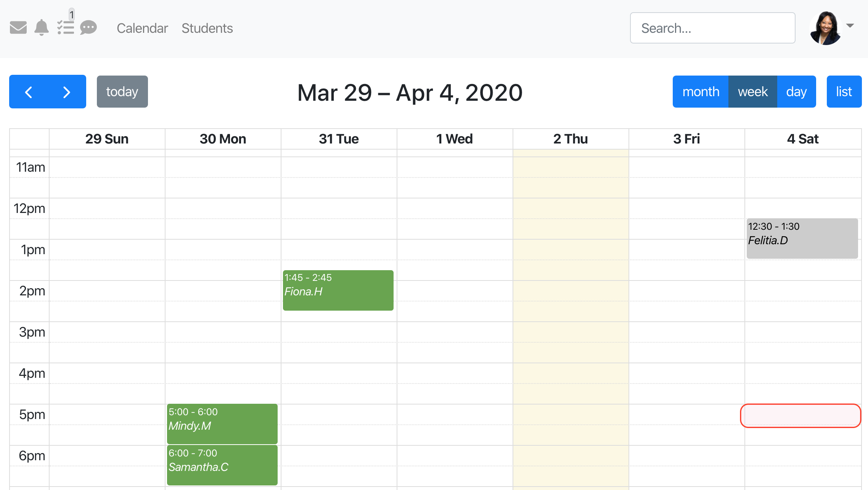
Task: Select Samantha.C 6:00 event
Action: (x=222, y=465)
